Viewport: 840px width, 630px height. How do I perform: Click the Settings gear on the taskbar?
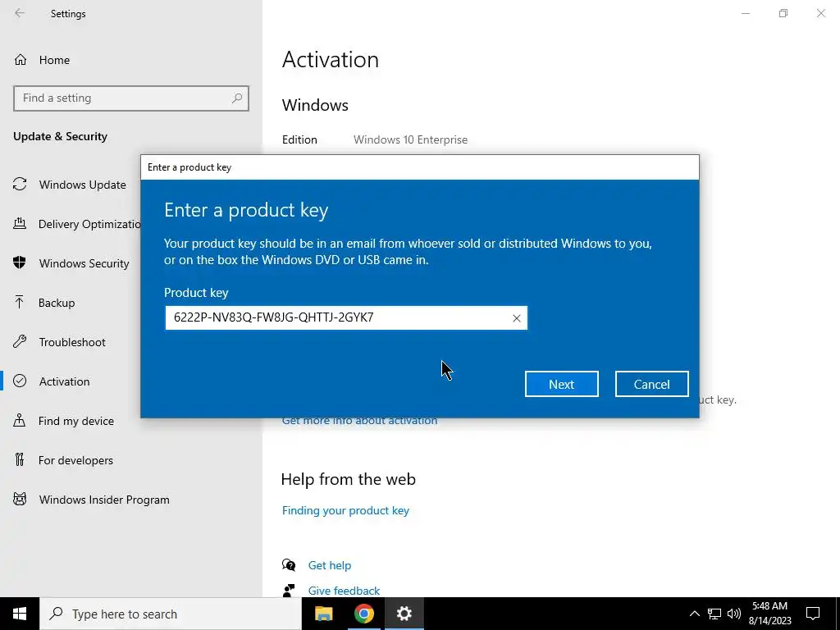click(404, 614)
